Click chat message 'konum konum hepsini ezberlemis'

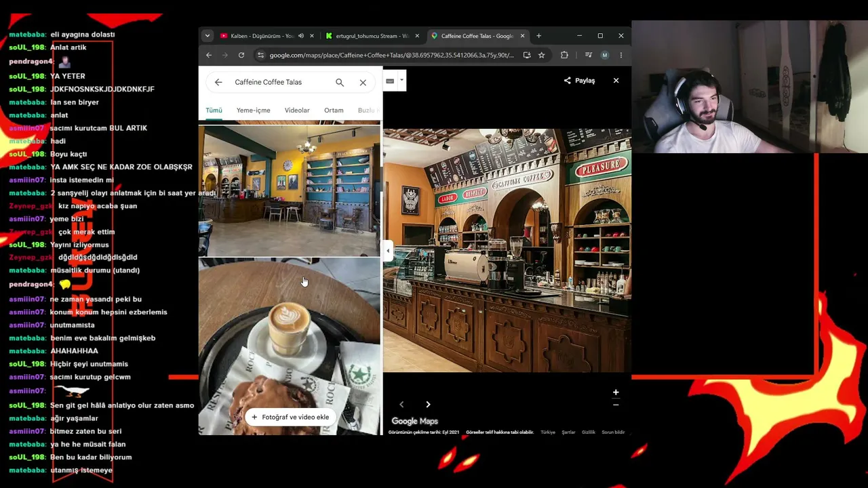coord(108,312)
